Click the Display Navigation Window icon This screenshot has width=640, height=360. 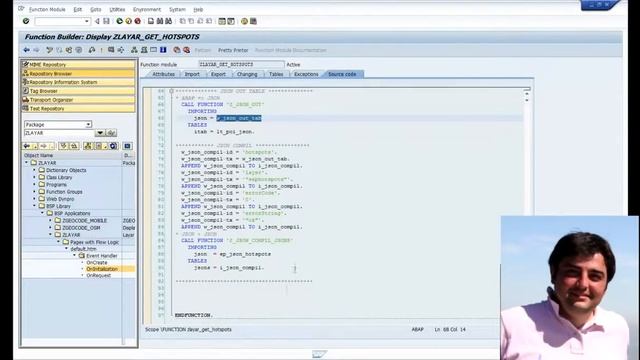click(x=144, y=50)
